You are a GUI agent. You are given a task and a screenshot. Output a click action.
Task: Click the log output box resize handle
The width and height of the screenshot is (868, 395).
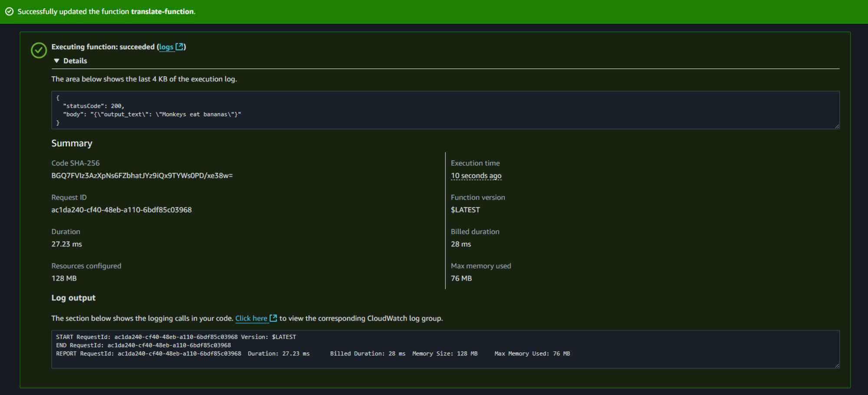837,366
